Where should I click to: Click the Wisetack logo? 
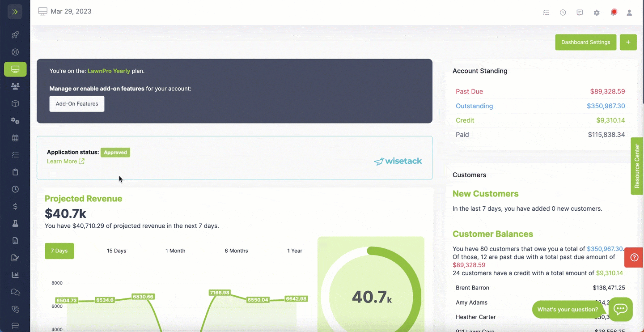coord(398,161)
